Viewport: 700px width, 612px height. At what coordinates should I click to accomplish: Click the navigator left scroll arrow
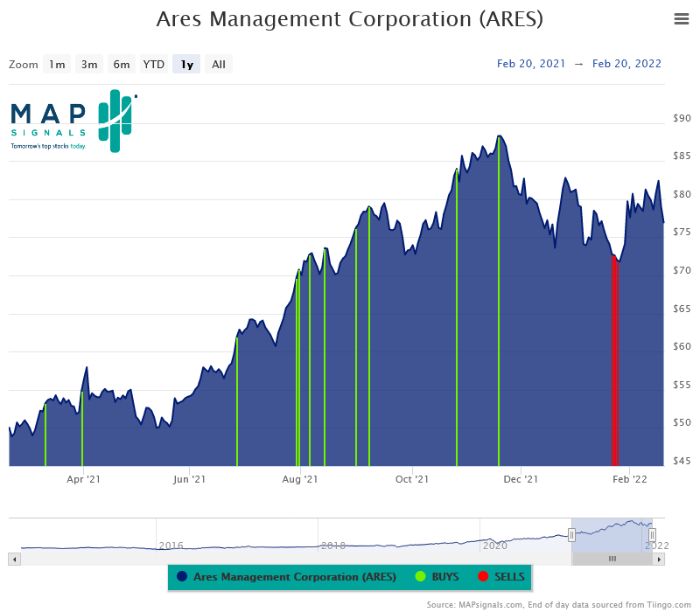point(14,559)
